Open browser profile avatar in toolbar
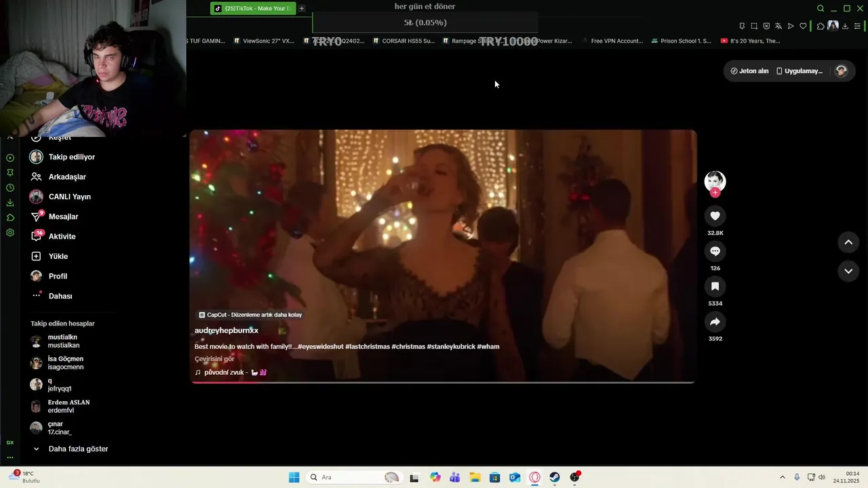868x488 pixels. pos(833,26)
